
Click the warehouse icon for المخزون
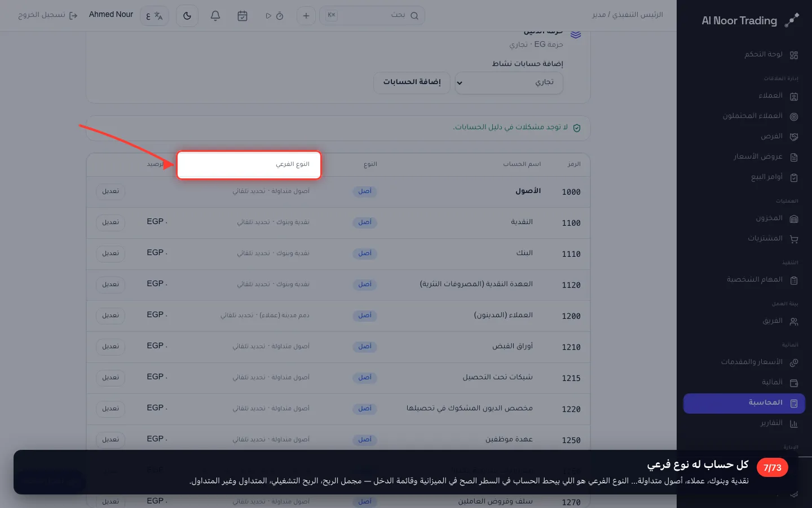pos(794,219)
